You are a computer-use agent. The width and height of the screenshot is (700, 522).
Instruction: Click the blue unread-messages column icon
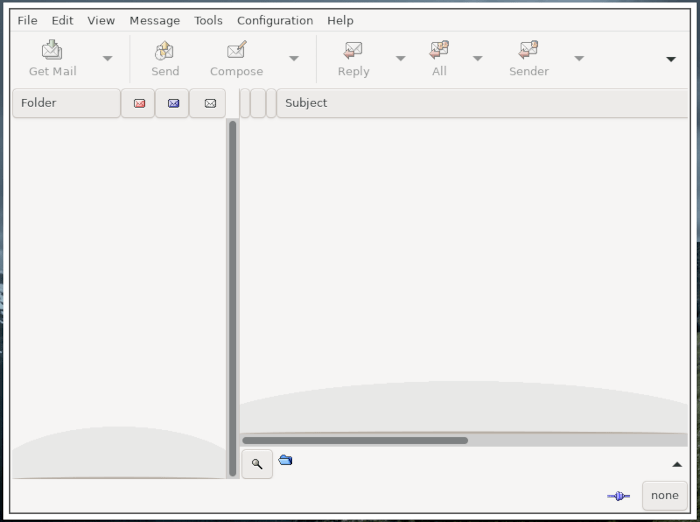click(x=173, y=103)
